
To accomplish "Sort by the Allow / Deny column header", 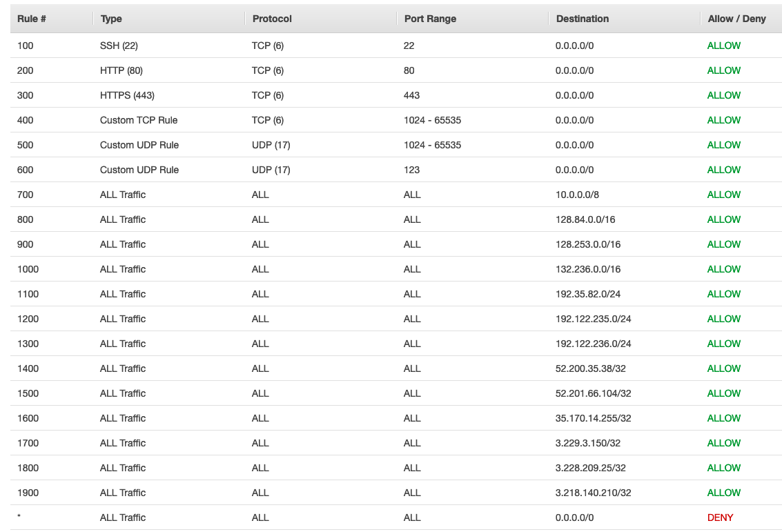I will (736, 19).
